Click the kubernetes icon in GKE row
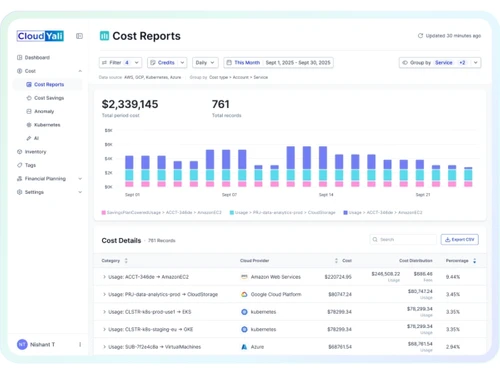 pyautogui.click(x=244, y=330)
